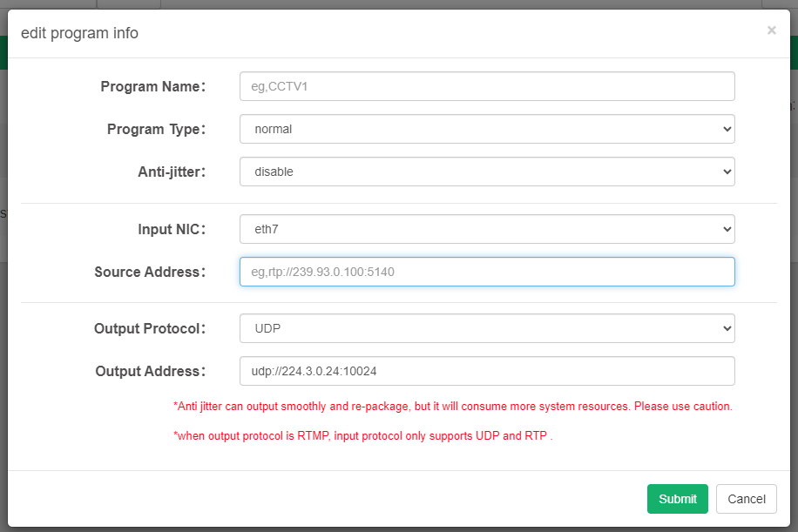
Task: Click the "Output Address:" label
Action: pyautogui.click(x=151, y=371)
